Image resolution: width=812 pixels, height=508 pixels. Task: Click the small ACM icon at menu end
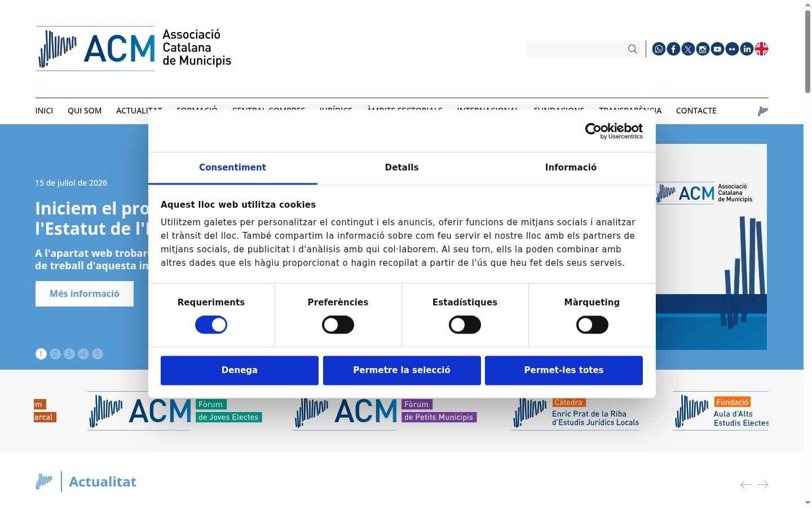pos(763,111)
